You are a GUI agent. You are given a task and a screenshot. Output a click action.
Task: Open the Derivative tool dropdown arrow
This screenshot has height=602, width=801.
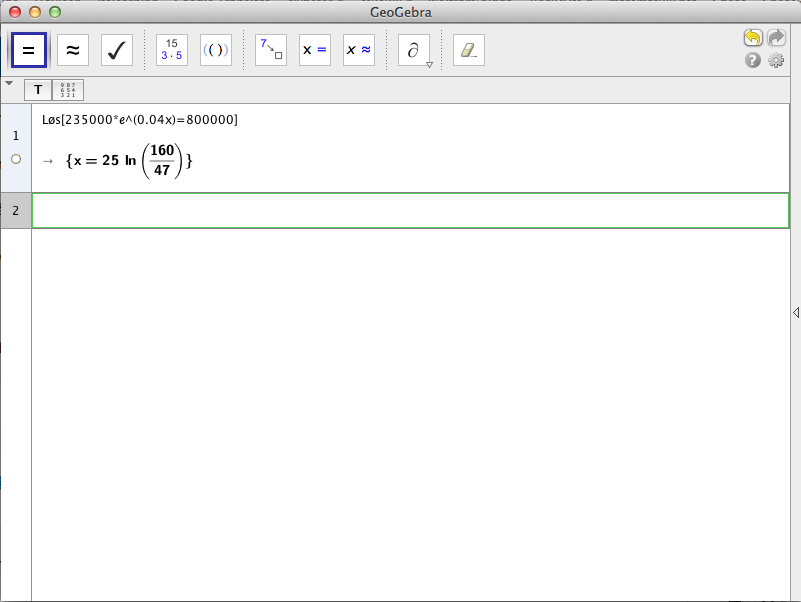[x=429, y=64]
